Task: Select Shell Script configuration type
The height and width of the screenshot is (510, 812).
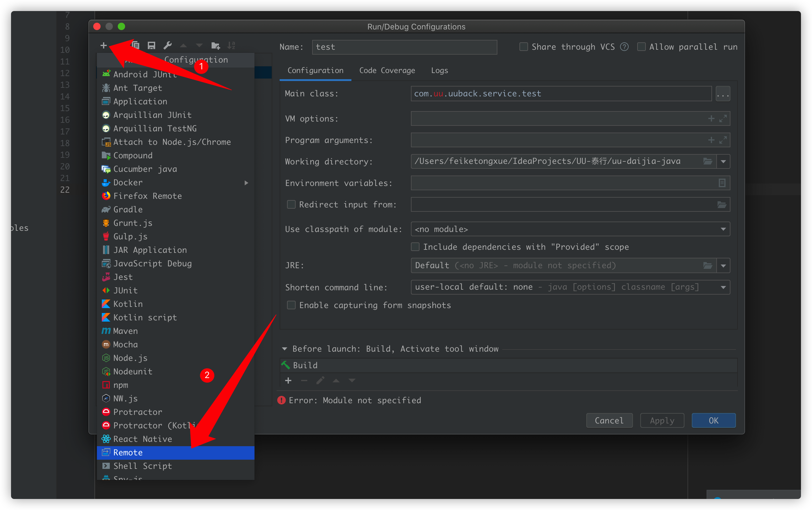Action: [176, 466]
